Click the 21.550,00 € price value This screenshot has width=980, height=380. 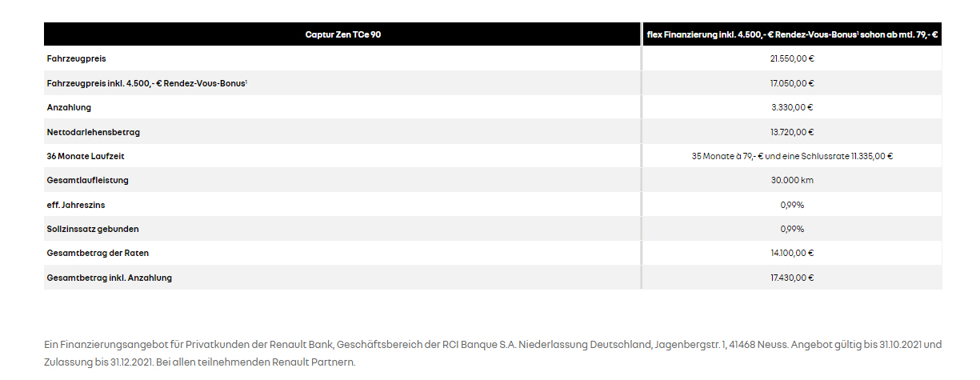coord(792,58)
